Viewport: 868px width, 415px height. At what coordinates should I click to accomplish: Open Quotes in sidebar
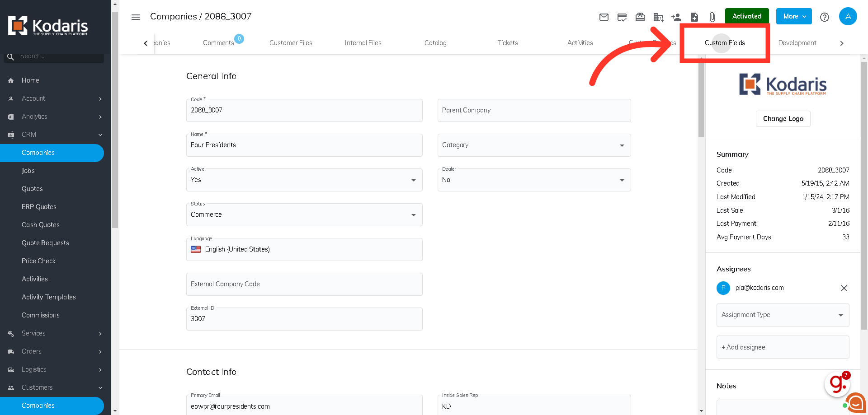click(32, 189)
